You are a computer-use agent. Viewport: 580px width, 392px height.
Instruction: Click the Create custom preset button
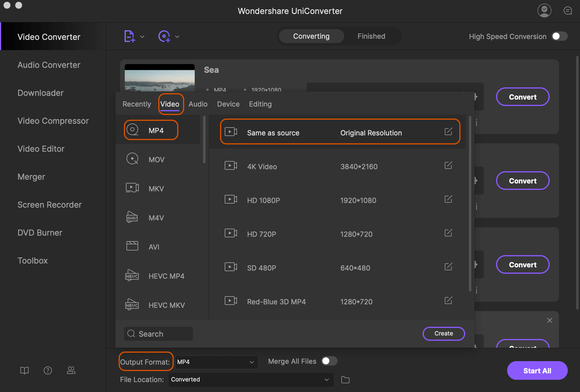pyautogui.click(x=444, y=333)
